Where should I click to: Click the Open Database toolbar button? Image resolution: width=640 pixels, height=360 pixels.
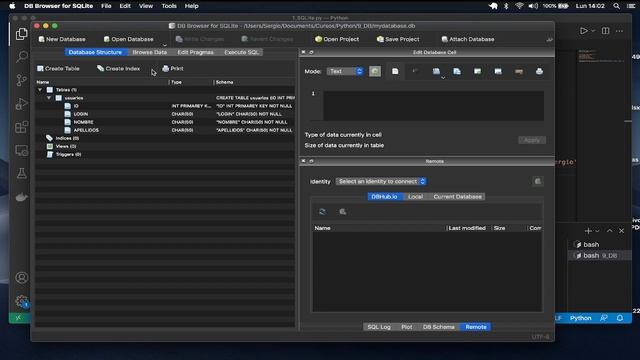128,39
